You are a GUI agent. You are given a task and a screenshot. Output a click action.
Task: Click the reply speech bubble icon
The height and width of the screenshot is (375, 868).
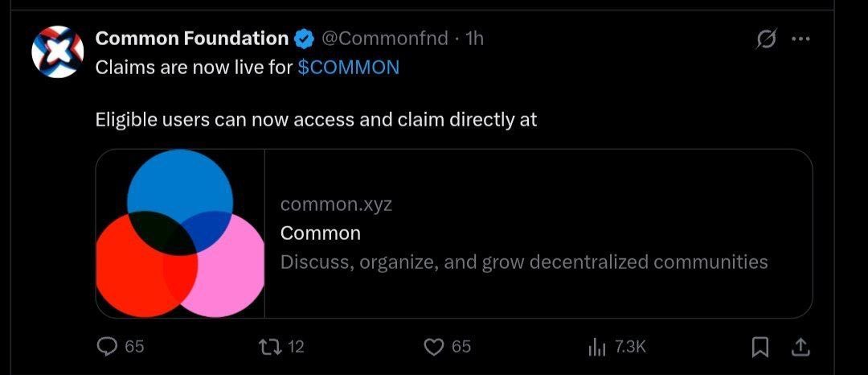(107, 347)
